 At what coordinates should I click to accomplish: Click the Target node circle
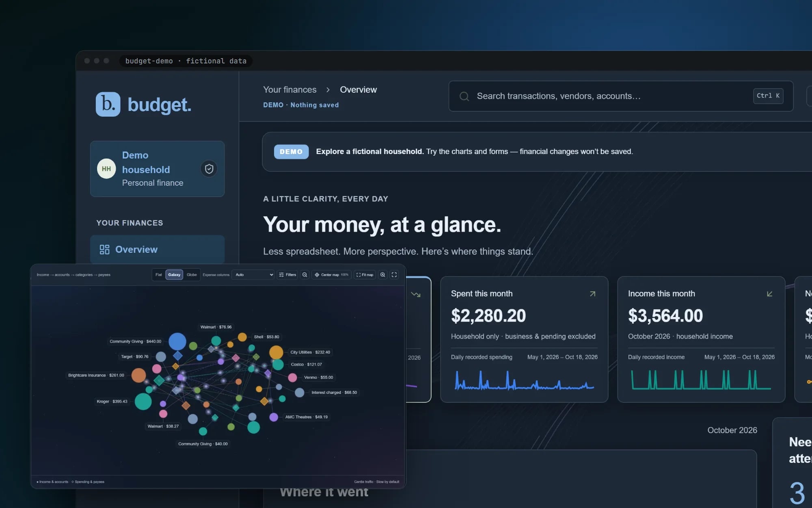[161, 357]
